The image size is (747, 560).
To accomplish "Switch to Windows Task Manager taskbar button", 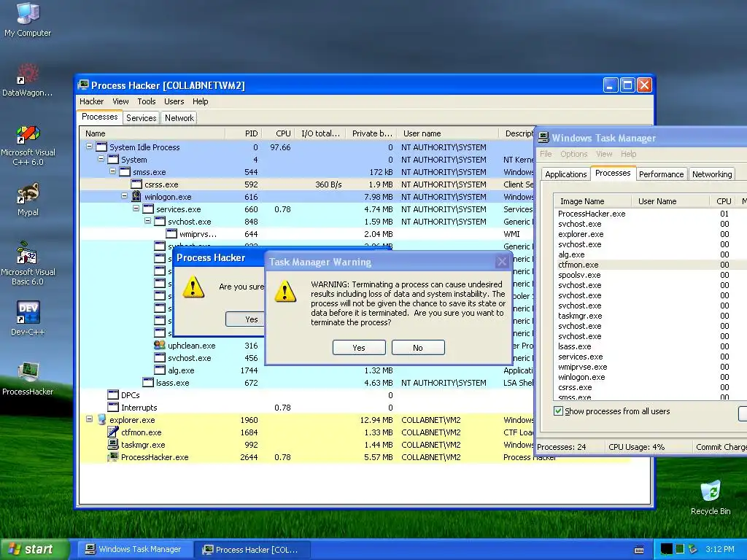I will pos(134,549).
